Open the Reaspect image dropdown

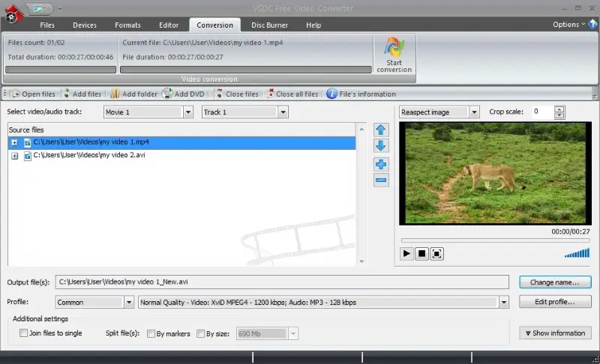474,112
